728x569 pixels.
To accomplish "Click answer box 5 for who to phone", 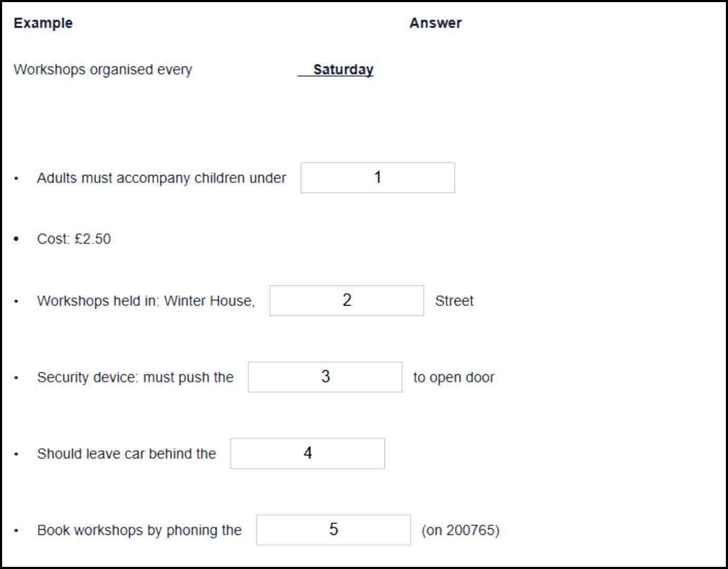I will [x=333, y=530].
